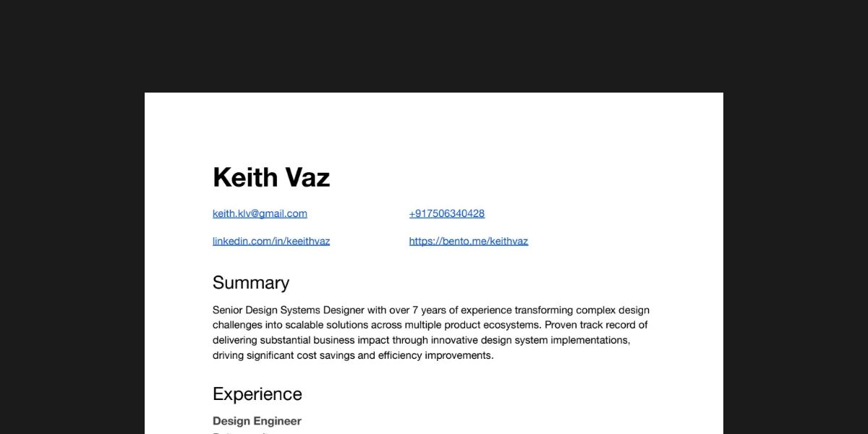Screen dimensions: 868x434
Task: Click the "Design Engineer" job title
Action: pyautogui.click(x=257, y=421)
